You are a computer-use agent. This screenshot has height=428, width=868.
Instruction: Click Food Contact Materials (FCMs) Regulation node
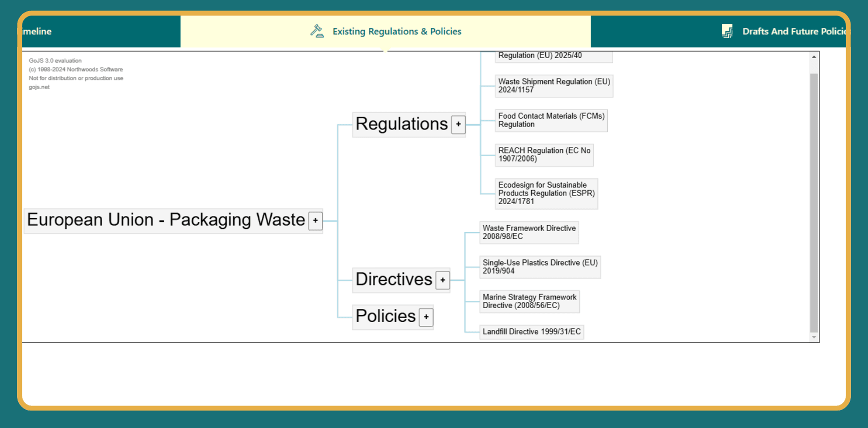click(x=551, y=120)
